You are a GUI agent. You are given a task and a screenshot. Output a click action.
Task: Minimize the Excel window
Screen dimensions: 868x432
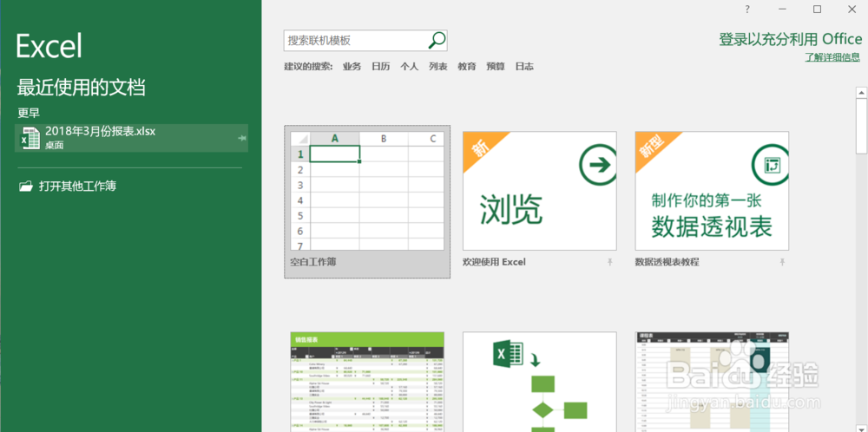[782, 9]
